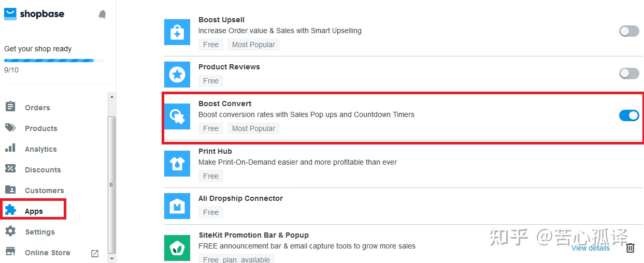Image resolution: width=644 pixels, height=263 pixels.
Task: Disable the Boost Convert toggle
Action: 629,115
